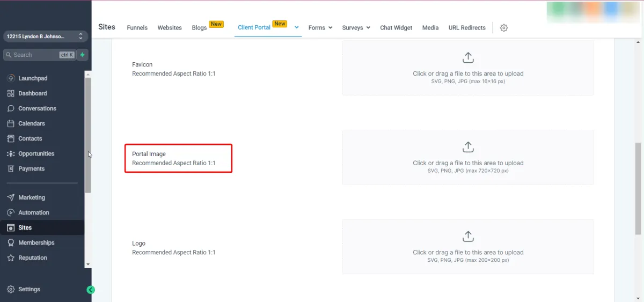Screen dimensions: 644x302
Task: Click the Sites page heading
Action: click(107, 27)
